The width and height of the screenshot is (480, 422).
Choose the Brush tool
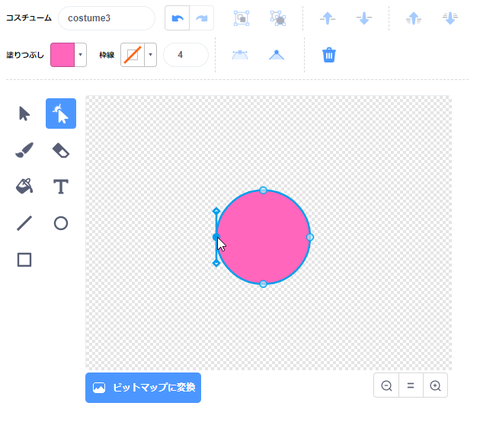24,150
